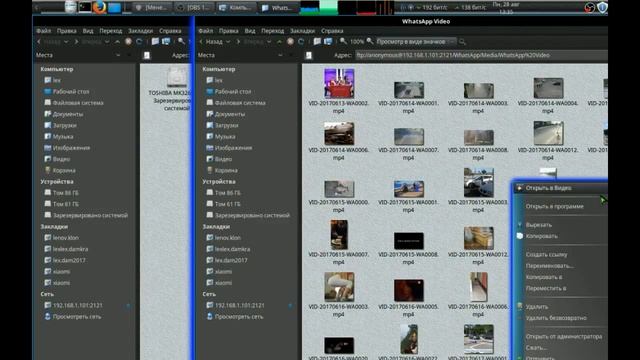Click Назад in the WhatsApp Video window toolbar
This screenshot has height=360, width=640.
211,42
